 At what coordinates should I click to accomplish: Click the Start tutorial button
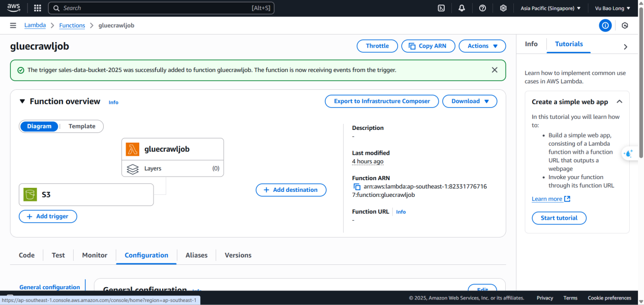[559, 218]
